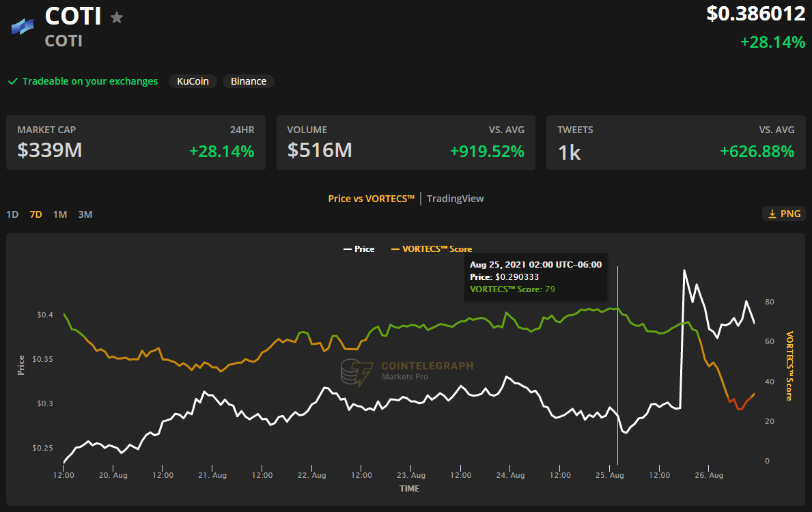Switch to the TradingView tab
Image resolution: width=812 pixels, height=512 pixels.
[x=455, y=199]
